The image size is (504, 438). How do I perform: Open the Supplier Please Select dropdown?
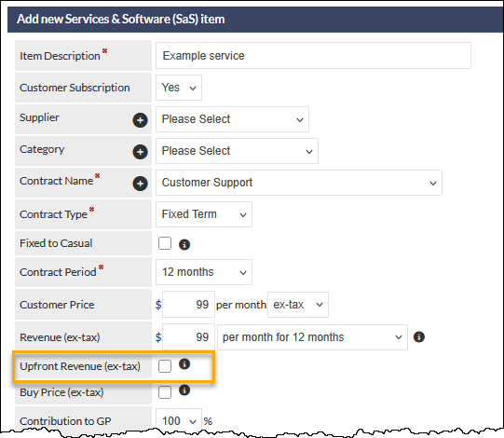tap(232, 119)
